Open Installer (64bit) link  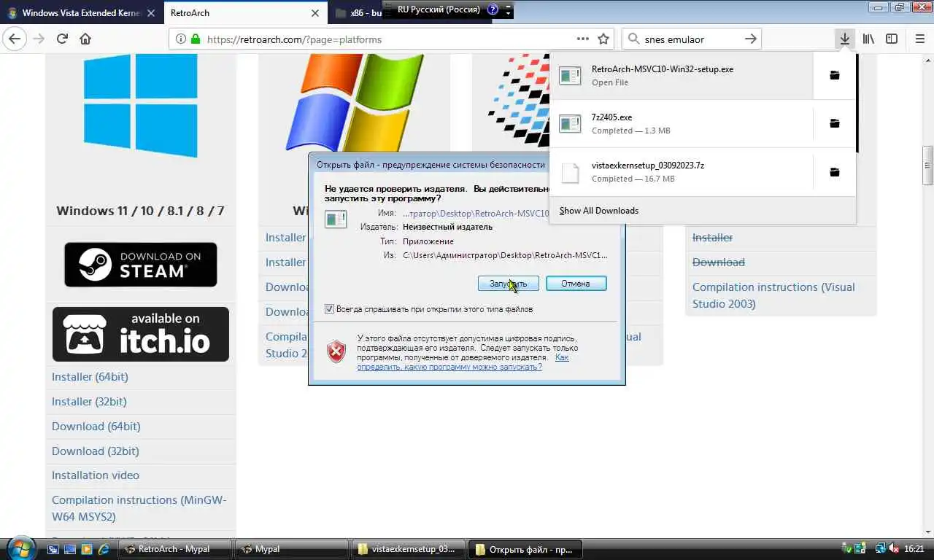click(90, 377)
